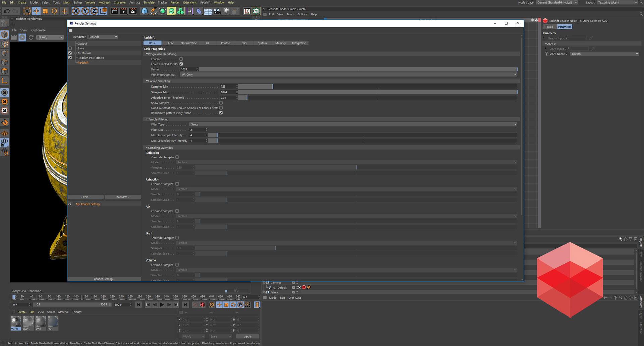The height and width of the screenshot is (346, 644).
Task: Open the Renderer dropdown set to Redshift
Action: tap(102, 37)
